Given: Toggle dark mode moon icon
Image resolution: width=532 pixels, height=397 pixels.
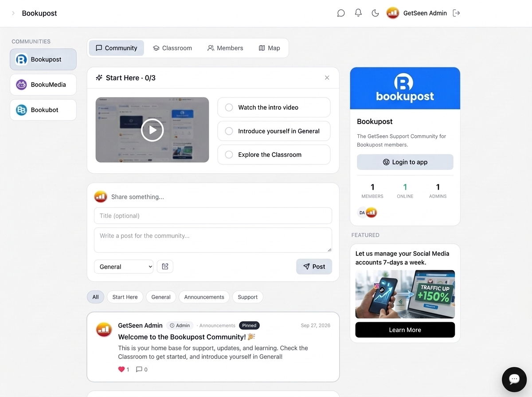Looking at the screenshot, I should pos(375,13).
